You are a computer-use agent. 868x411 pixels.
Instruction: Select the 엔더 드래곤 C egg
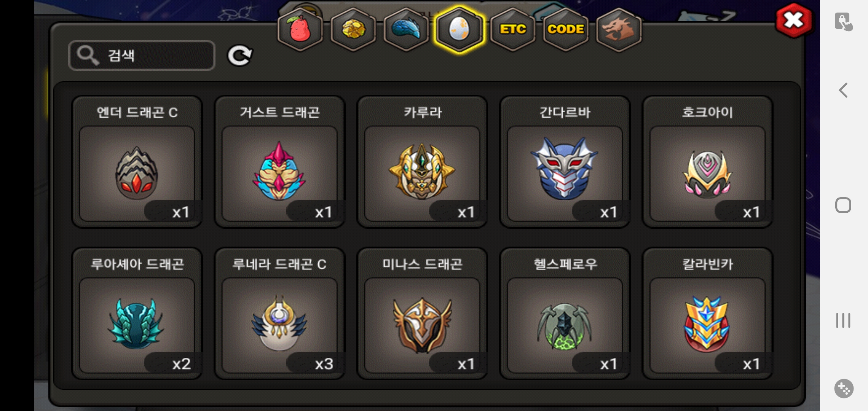[x=137, y=162]
